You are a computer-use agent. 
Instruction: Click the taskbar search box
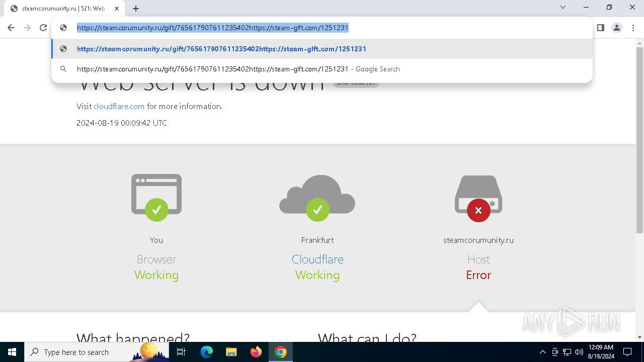[98, 352]
